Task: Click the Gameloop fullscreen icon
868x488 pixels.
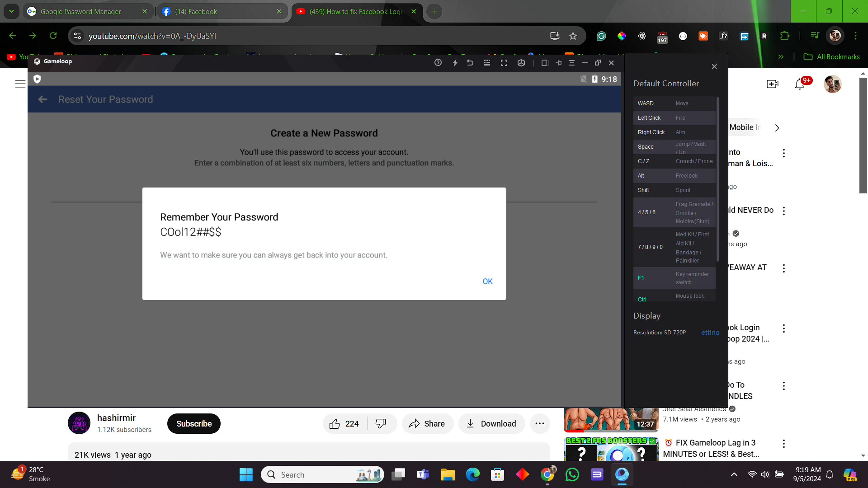Action: click(x=504, y=63)
